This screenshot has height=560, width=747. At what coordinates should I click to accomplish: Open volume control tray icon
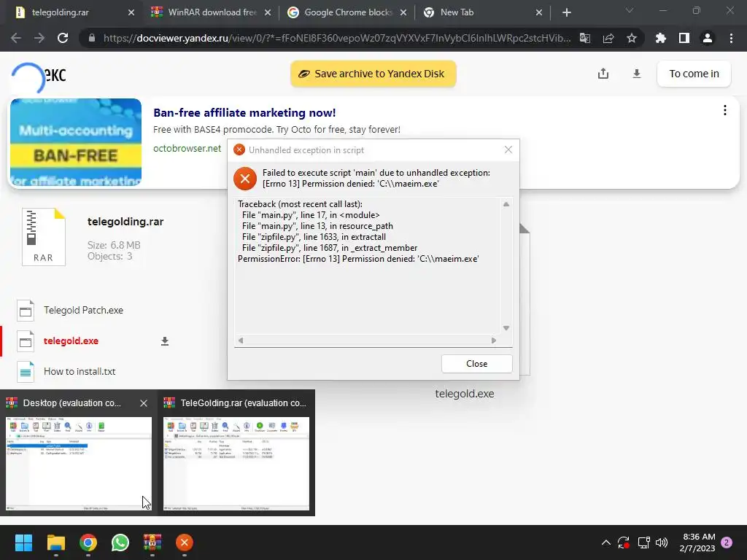(x=662, y=542)
